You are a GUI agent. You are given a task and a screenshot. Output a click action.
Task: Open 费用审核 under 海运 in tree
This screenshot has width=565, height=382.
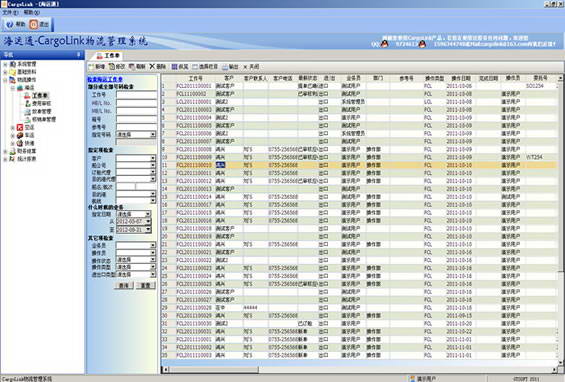click(38, 103)
